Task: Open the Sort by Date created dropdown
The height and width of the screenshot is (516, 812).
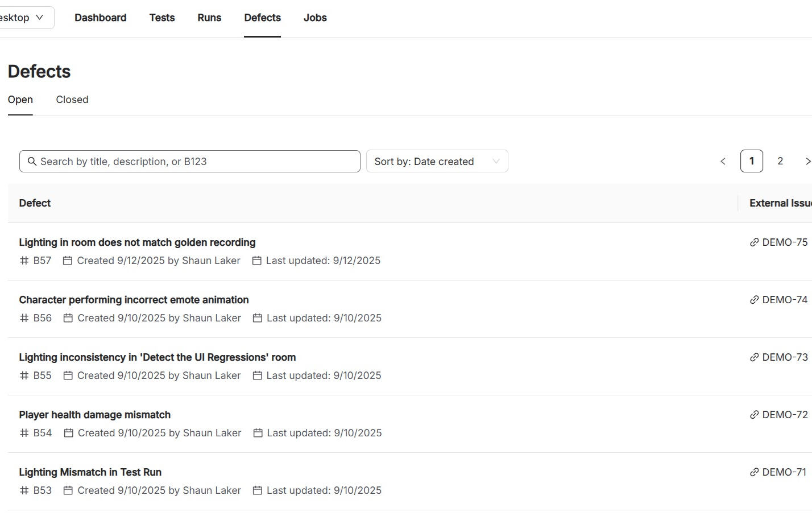Action: click(x=437, y=162)
